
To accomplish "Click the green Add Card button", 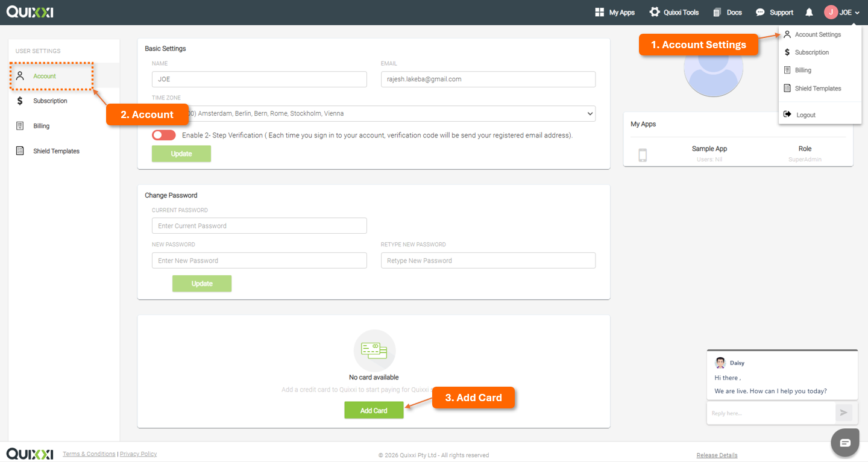I will 374,410.
